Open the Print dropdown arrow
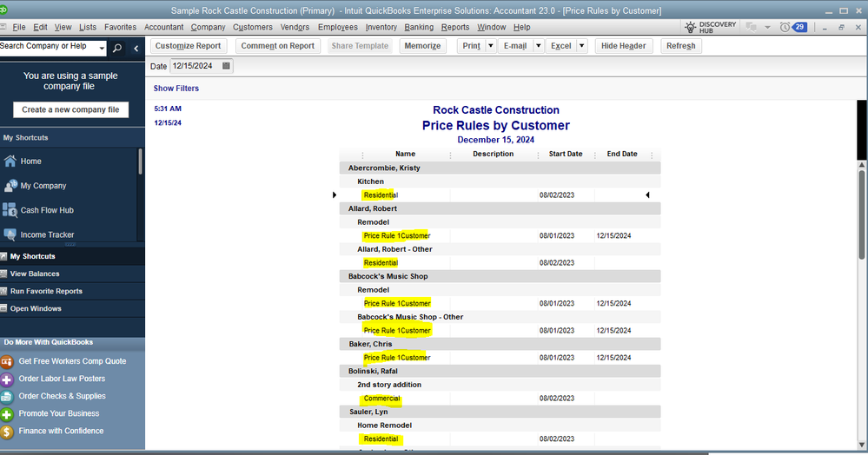 point(490,46)
